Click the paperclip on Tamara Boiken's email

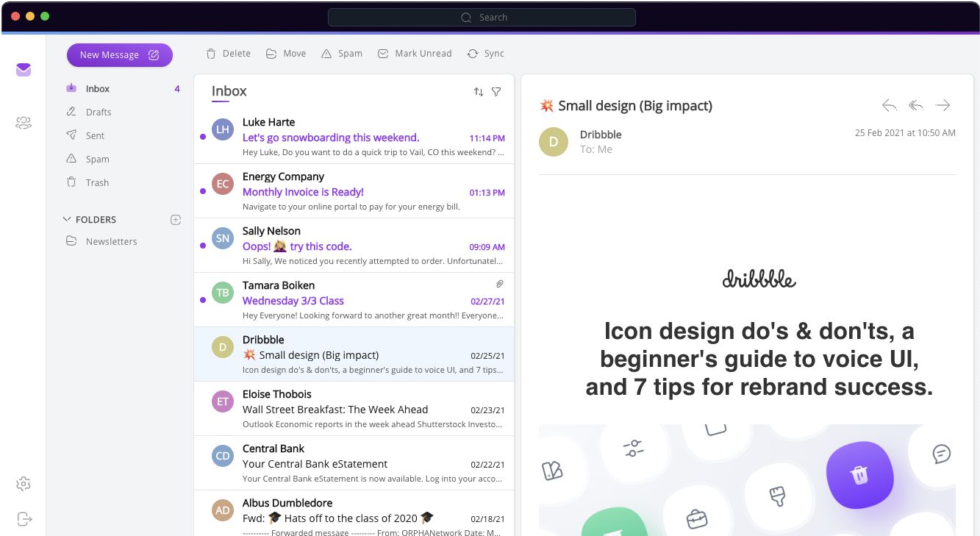pyautogui.click(x=500, y=284)
